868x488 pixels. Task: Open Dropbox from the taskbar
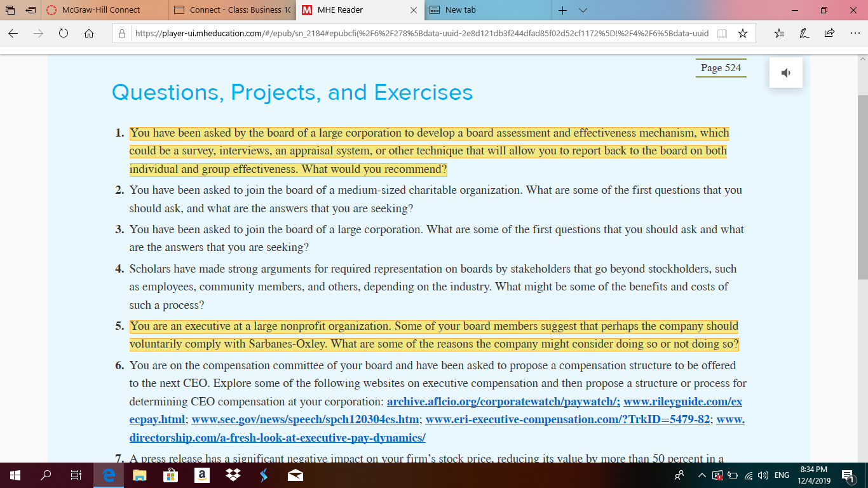(233, 475)
